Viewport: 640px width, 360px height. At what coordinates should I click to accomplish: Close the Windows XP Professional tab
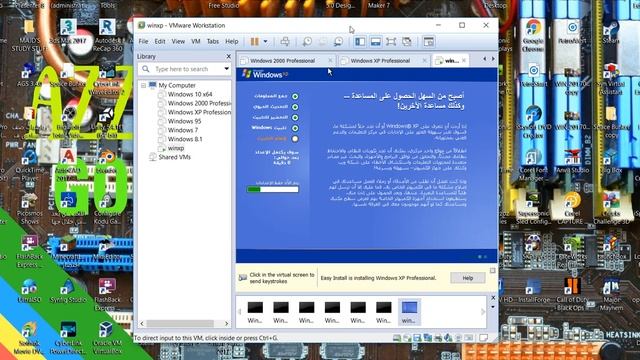point(424,60)
